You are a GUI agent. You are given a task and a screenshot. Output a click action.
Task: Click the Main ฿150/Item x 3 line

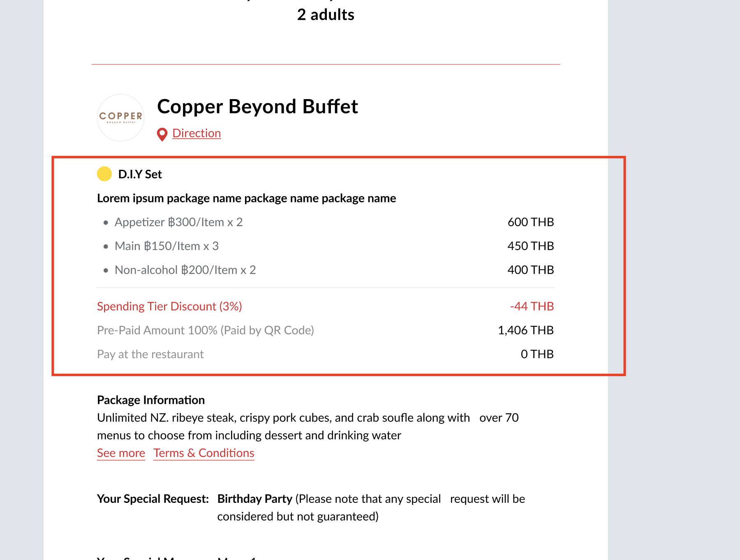click(166, 246)
